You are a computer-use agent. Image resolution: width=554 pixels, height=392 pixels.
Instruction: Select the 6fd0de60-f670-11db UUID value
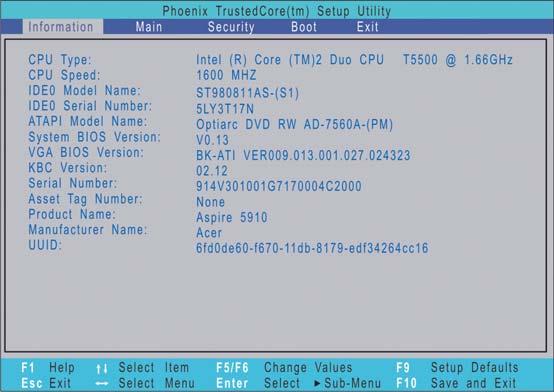tap(312, 248)
